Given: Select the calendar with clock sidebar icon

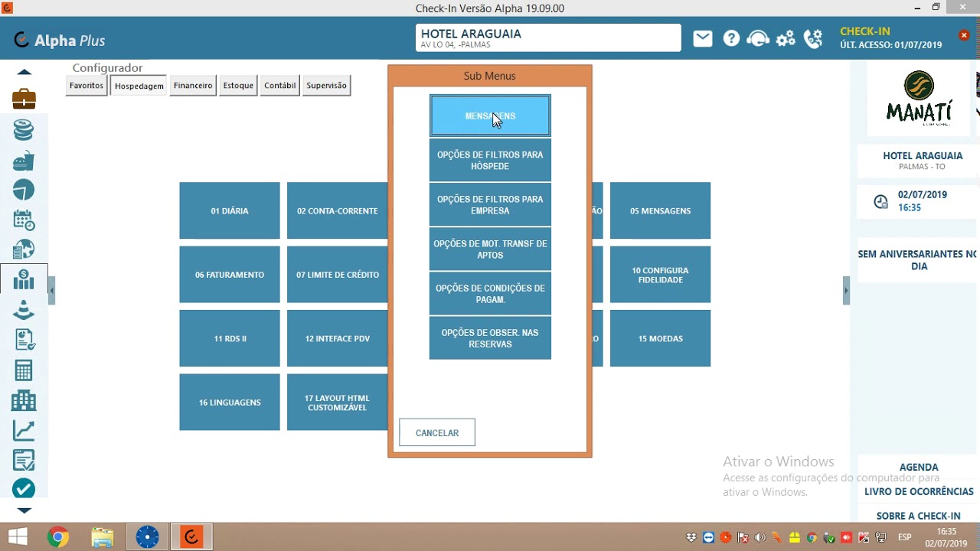Looking at the screenshot, I should tap(24, 220).
